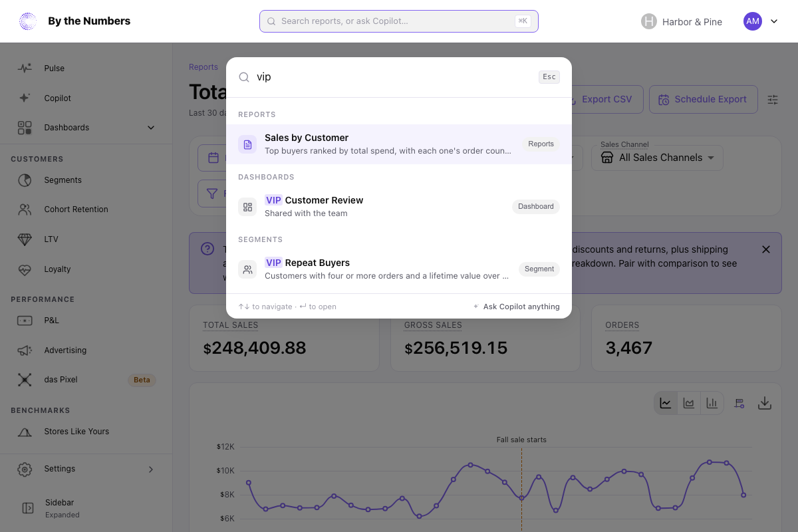Open the Pulse icon in sidebar
This screenshot has height=532, width=798.
[25, 68]
